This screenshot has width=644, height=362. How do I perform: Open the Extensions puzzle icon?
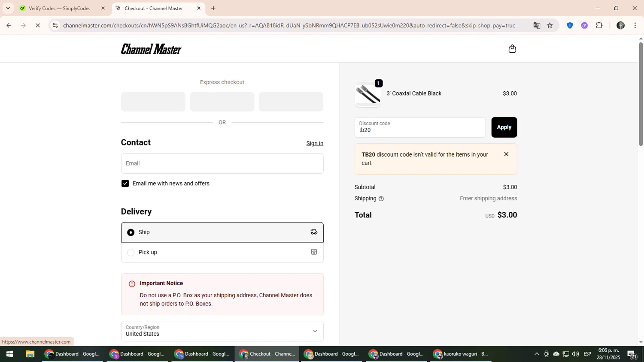[x=599, y=25]
